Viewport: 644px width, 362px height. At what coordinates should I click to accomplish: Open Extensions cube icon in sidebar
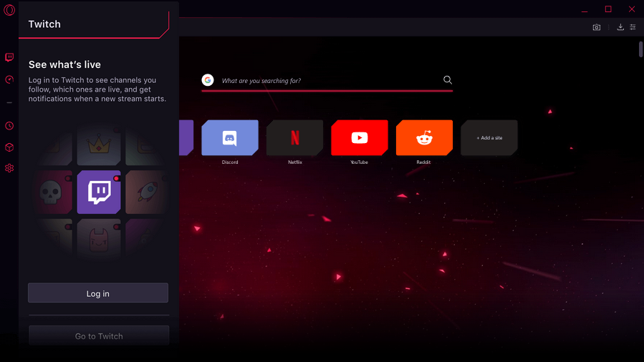(x=9, y=147)
